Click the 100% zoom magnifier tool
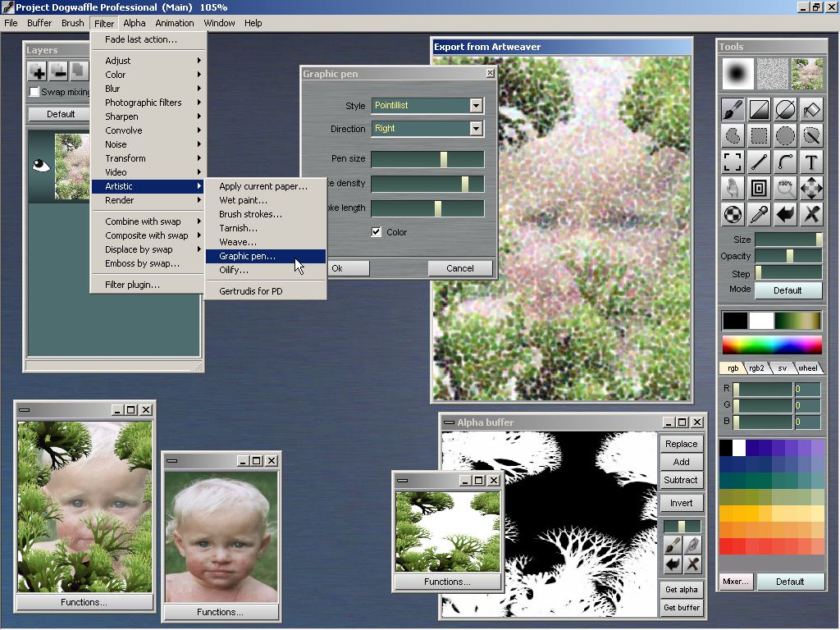The height and width of the screenshot is (630, 840). (x=785, y=188)
